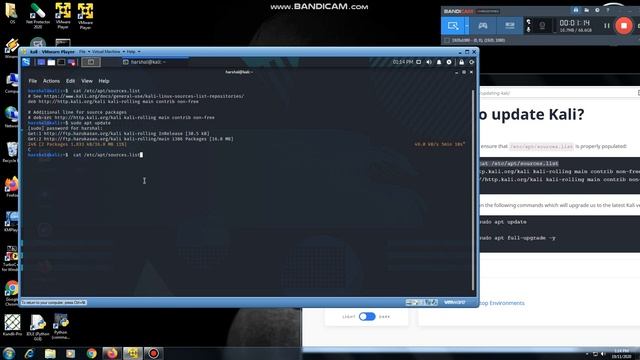
Task: Click the terminal vertical scrollbar
Action: click(x=473, y=190)
